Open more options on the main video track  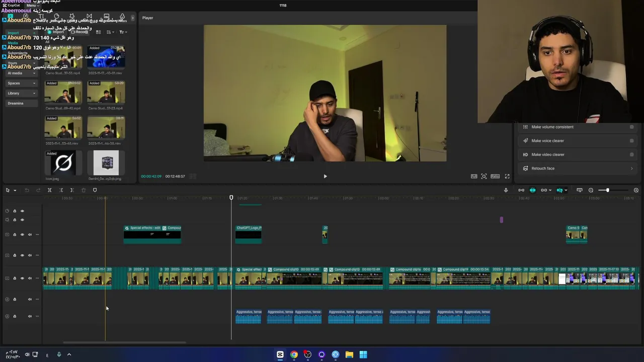[37, 278]
